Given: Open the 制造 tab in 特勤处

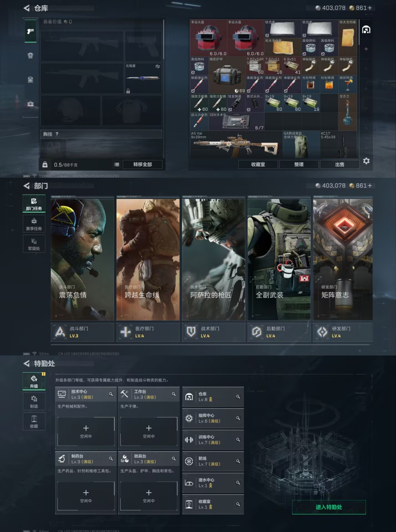Looking at the screenshot, I should [x=34, y=401].
